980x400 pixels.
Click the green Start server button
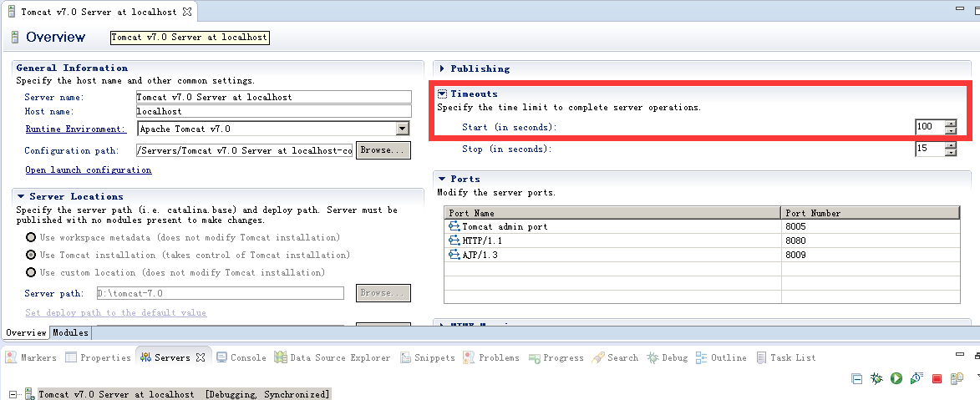click(896, 378)
